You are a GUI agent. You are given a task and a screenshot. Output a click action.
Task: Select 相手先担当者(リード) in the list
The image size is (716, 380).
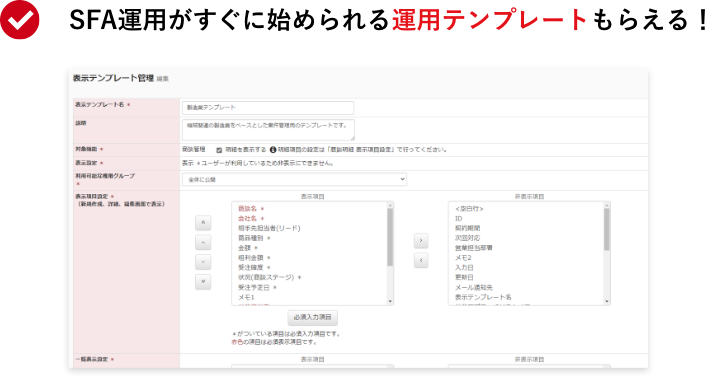click(269, 228)
